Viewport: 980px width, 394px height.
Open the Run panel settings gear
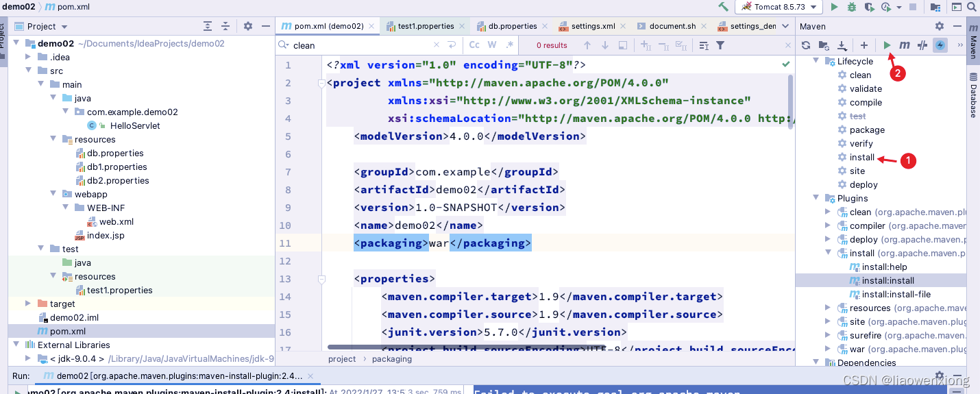[x=940, y=375]
